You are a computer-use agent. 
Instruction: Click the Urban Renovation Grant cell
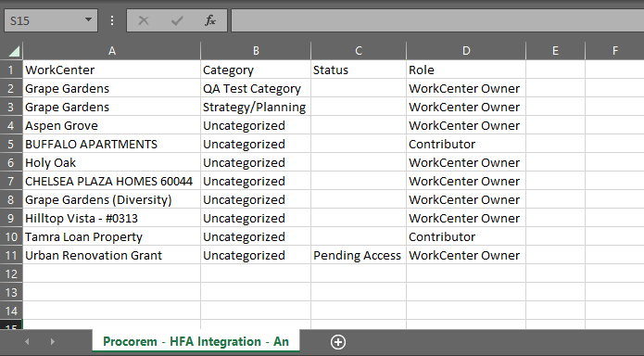112,255
